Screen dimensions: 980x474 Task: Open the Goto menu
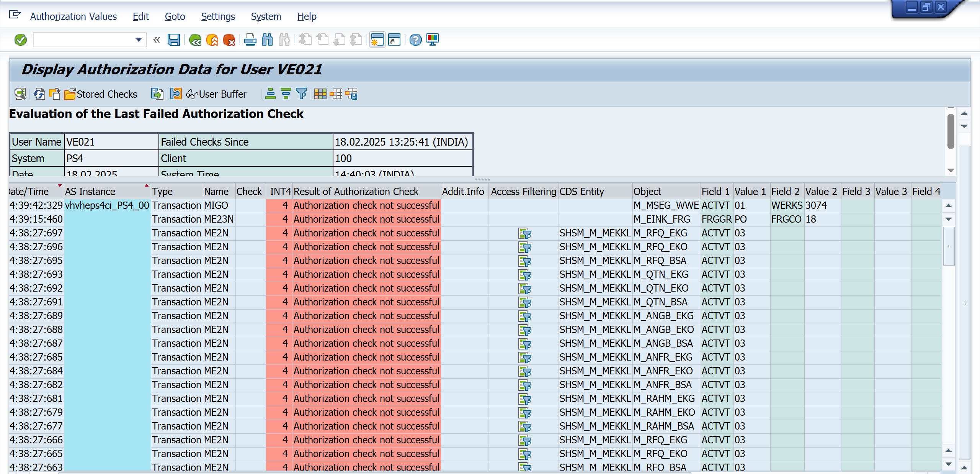click(x=175, y=16)
